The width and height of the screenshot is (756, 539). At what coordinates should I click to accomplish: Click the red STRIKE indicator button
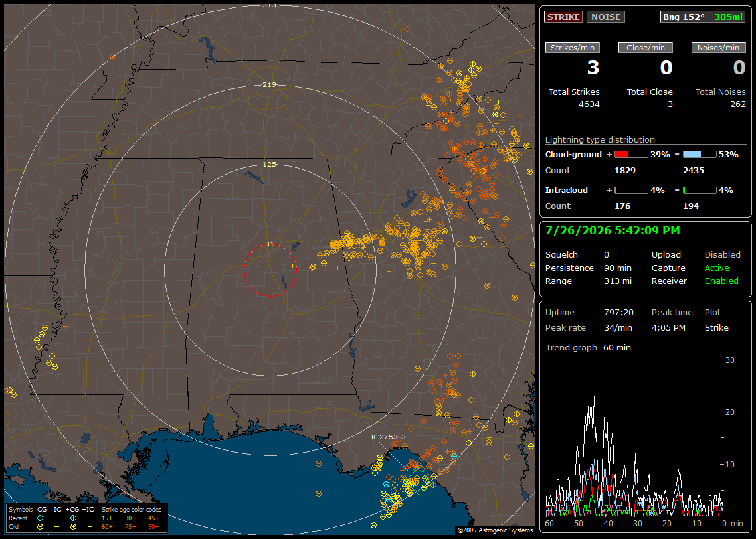pos(563,17)
